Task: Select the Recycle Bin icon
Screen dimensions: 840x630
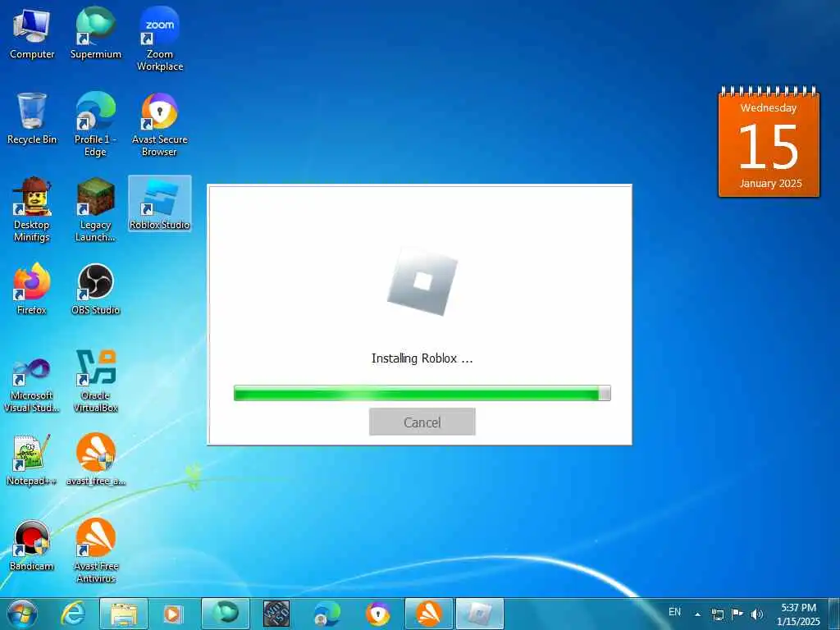Action: 32,119
